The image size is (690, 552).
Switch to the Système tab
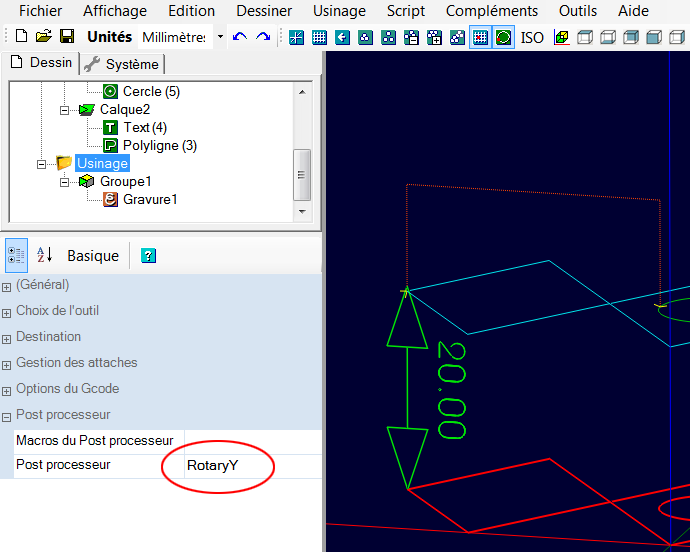pyautogui.click(x=122, y=64)
